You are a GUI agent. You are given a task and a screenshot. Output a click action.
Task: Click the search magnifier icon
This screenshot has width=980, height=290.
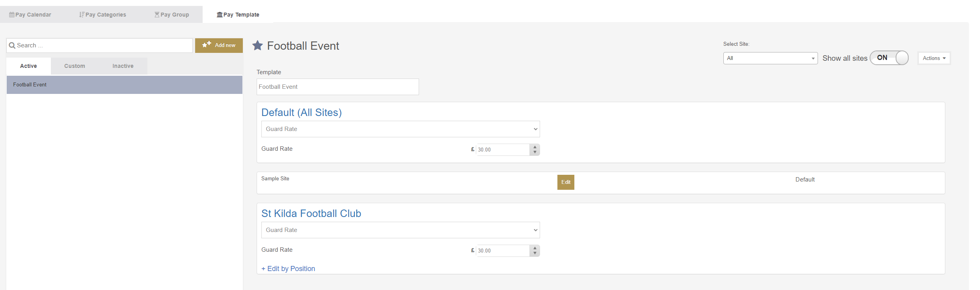coord(12,45)
